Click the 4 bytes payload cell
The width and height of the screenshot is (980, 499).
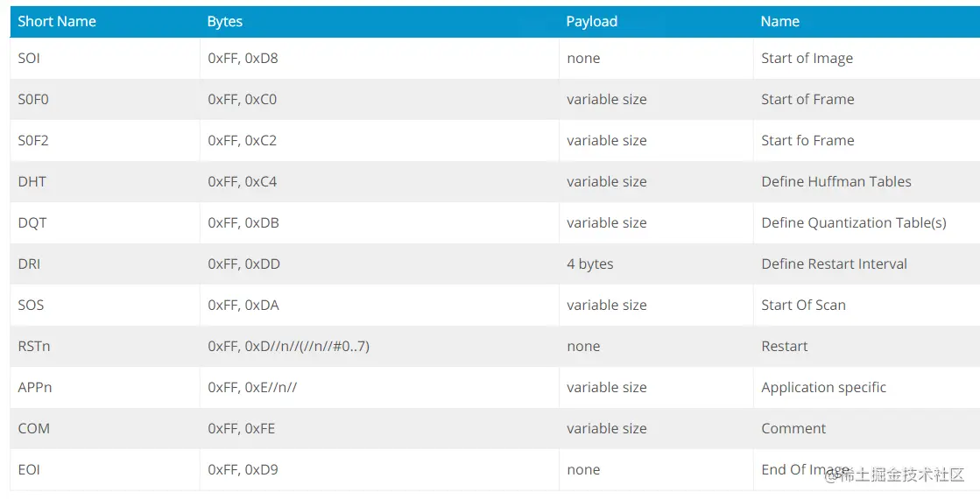click(656, 264)
